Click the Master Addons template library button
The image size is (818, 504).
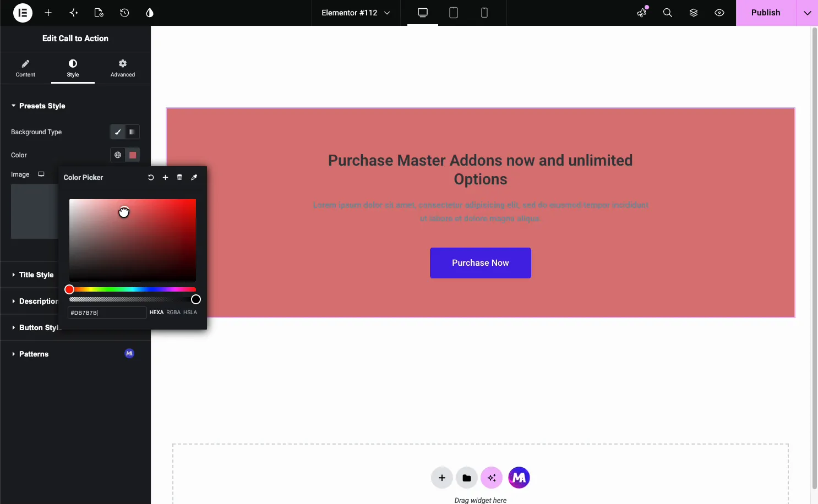(519, 478)
